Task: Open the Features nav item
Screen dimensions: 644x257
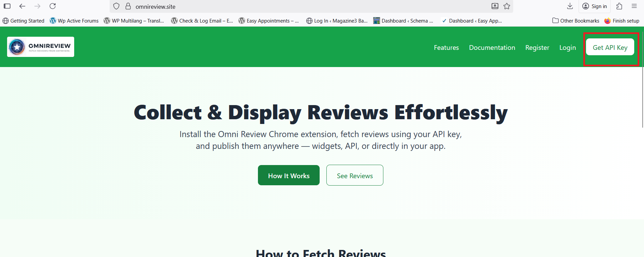Action: [x=446, y=47]
